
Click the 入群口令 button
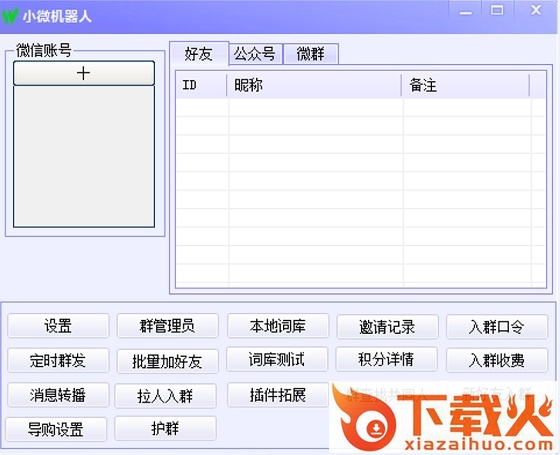[497, 326]
